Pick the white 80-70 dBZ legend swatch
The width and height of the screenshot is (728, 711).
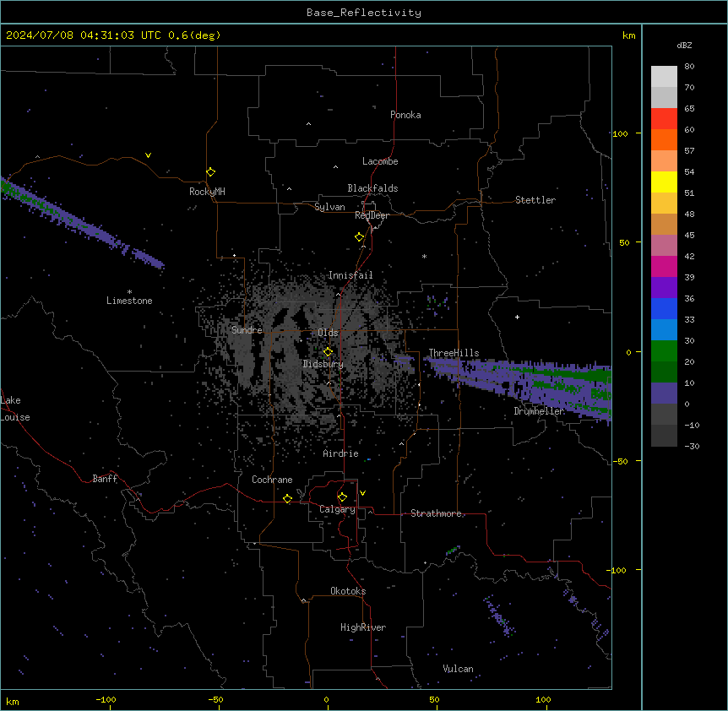pyautogui.click(x=664, y=77)
